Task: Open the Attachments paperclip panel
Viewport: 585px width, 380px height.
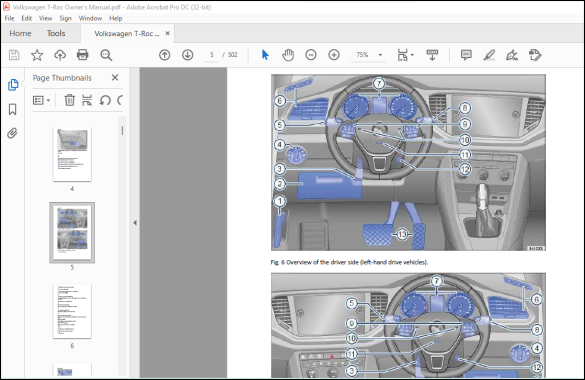Action: [x=12, y=133]
